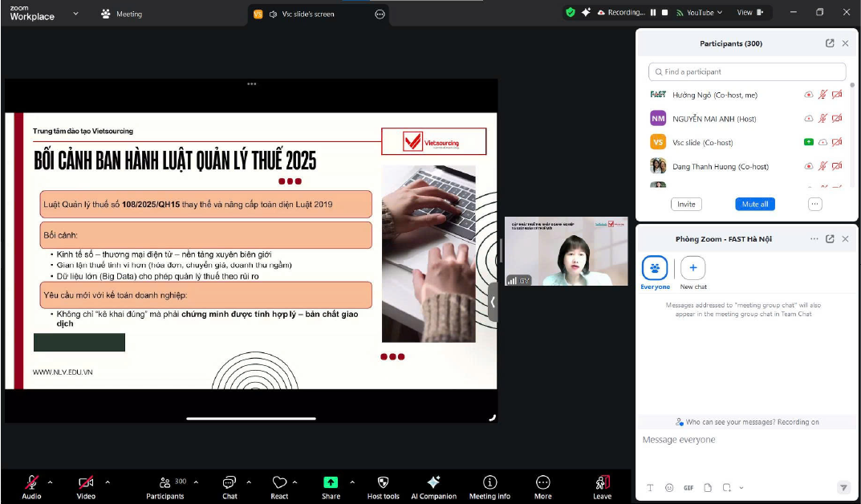Open the View layout menu
This screenshot has height=504, width=861.
749,13
